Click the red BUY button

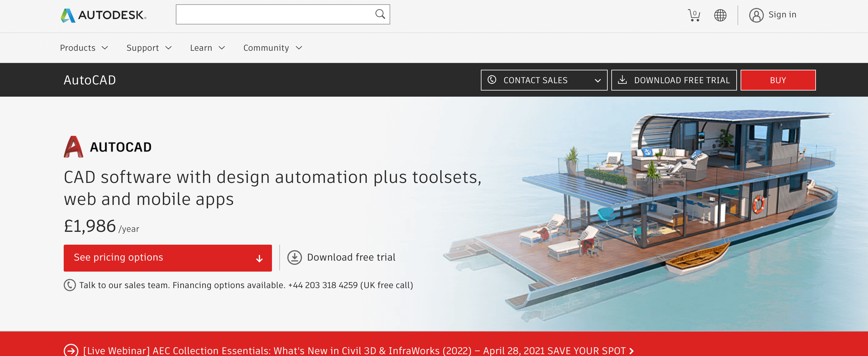coord(778,80)
